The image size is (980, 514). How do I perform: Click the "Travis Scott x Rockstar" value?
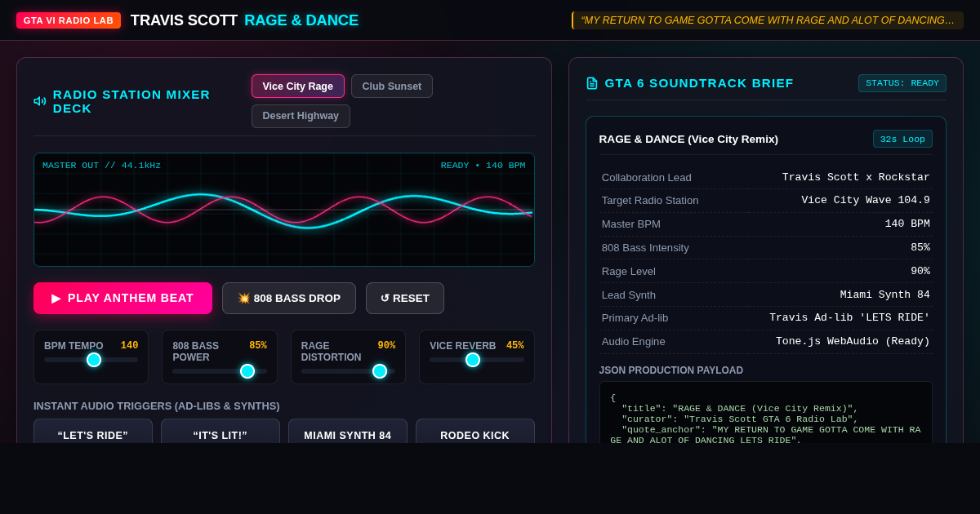(x=856, y=178)
